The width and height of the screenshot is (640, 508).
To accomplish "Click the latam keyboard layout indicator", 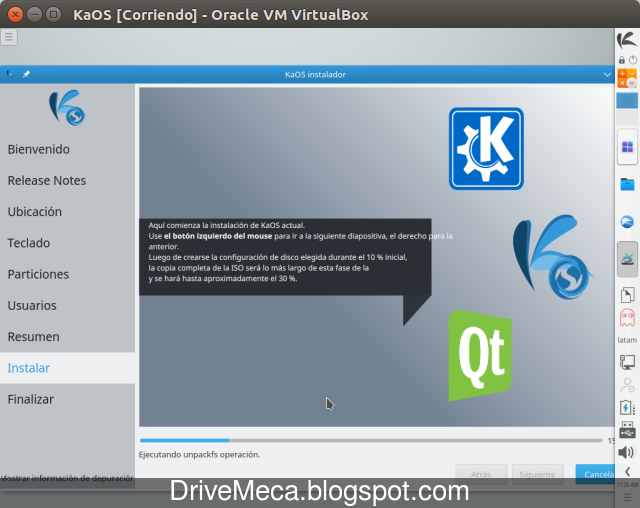I will click(x=627, y=340).
